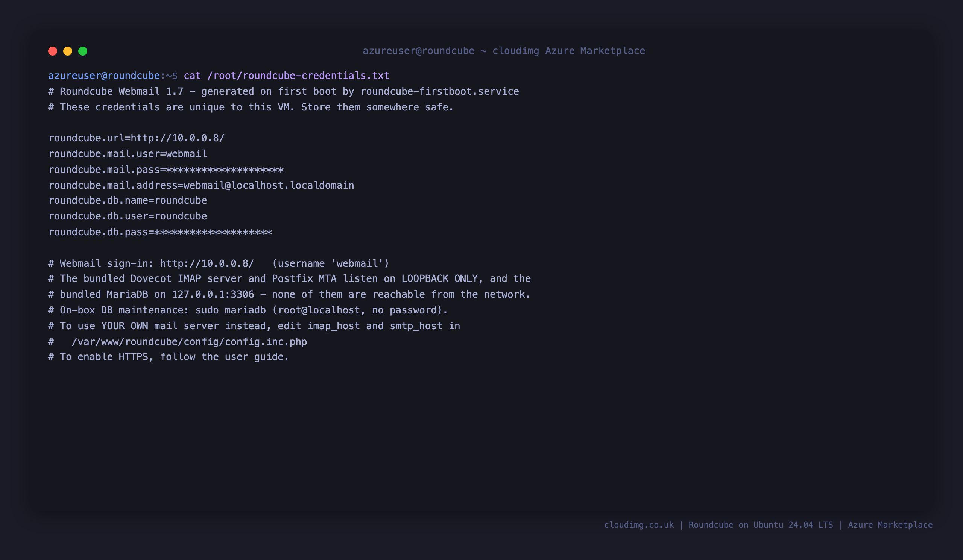Click the line '# bundled MariaDB on 127.0.0.1:3306'
The height and width of the screenshot is (560, 963).
289,294
